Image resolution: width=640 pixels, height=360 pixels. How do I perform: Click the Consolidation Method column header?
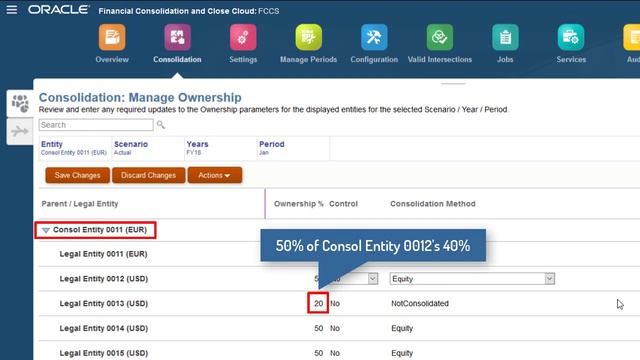[433, 204]
